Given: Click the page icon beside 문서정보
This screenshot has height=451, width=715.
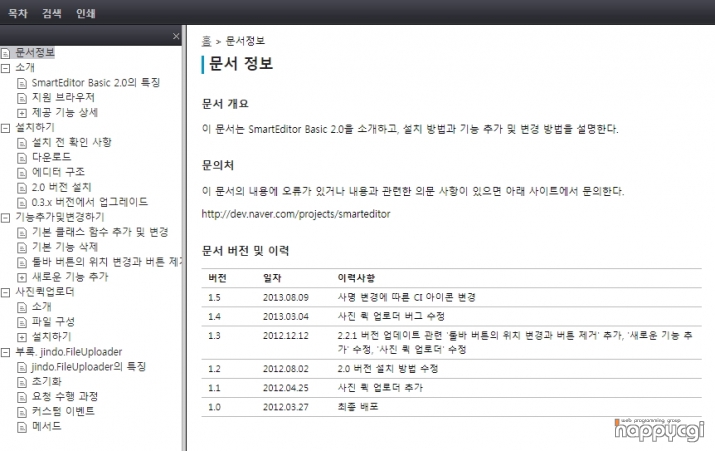Looking at the screenshot, I should (5, 53).
